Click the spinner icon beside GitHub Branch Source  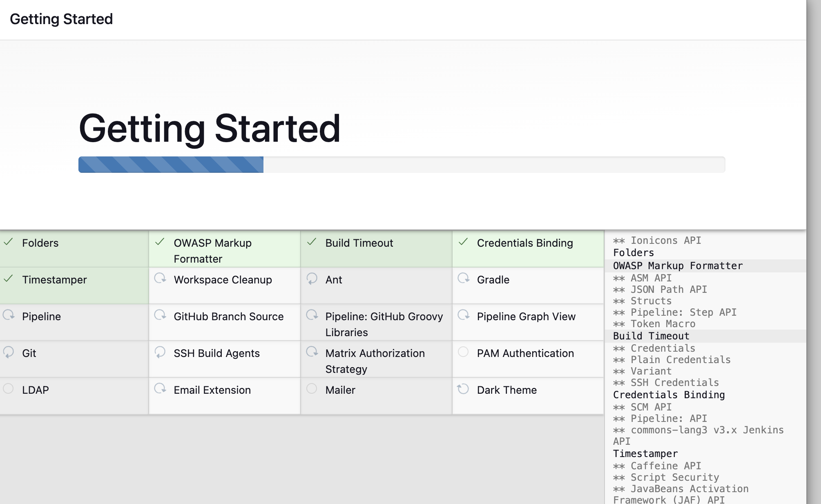click(x=160, y=315)
